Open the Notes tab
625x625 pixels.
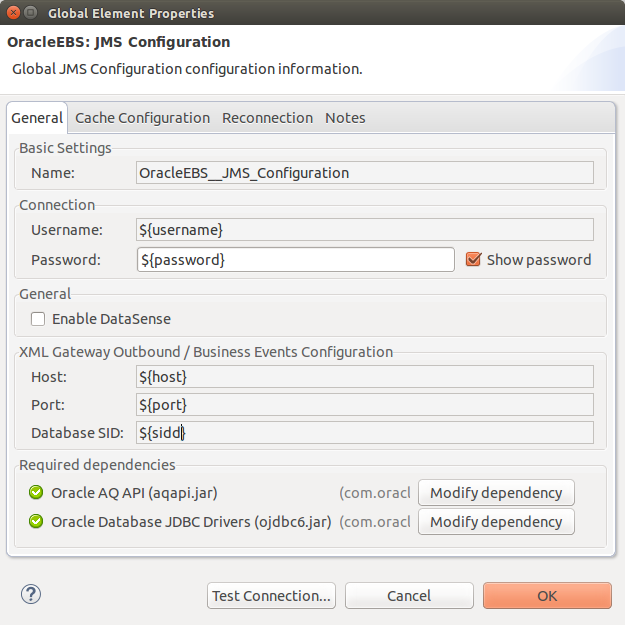tap(345, 118)
